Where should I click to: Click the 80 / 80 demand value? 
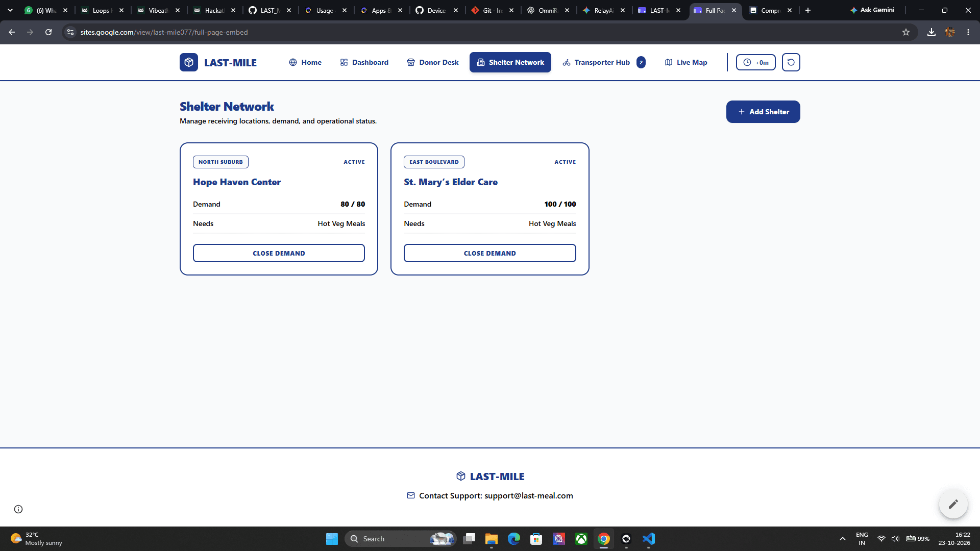(353, 204)
